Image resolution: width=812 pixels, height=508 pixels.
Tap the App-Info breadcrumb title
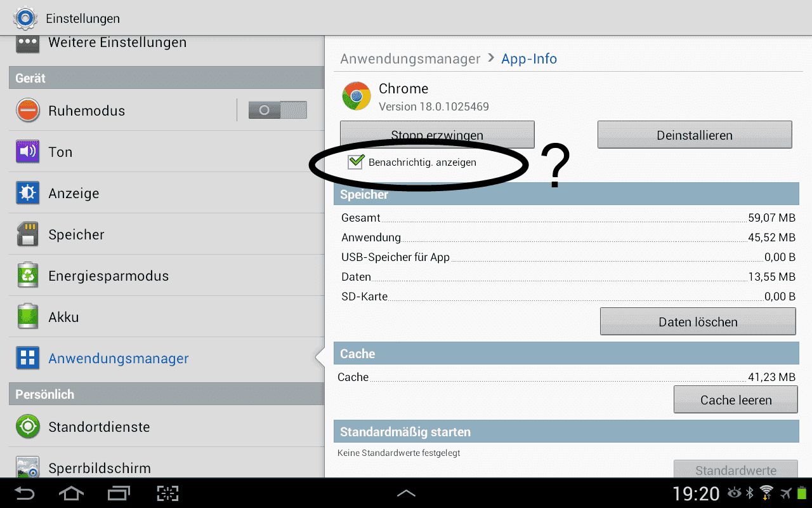529,59
